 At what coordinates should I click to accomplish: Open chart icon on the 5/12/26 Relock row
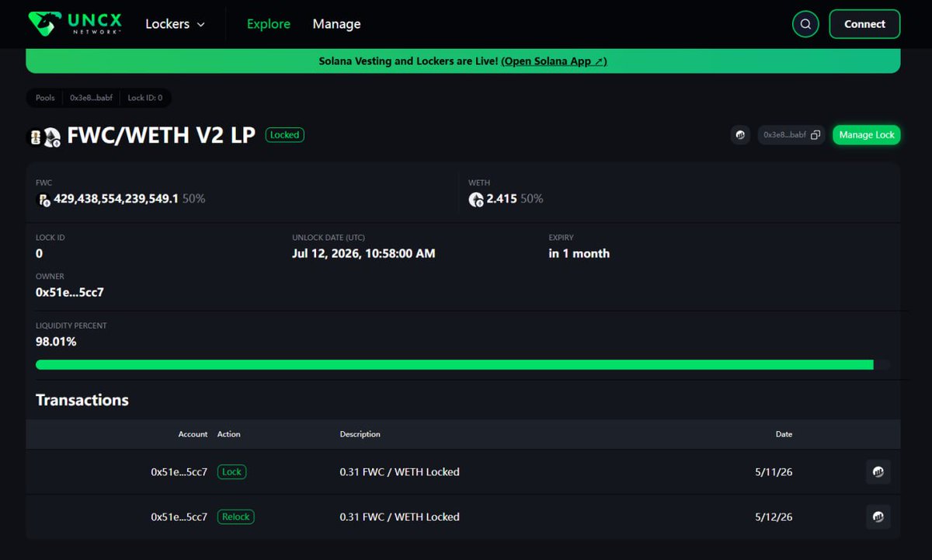click(x=878, y=517)
